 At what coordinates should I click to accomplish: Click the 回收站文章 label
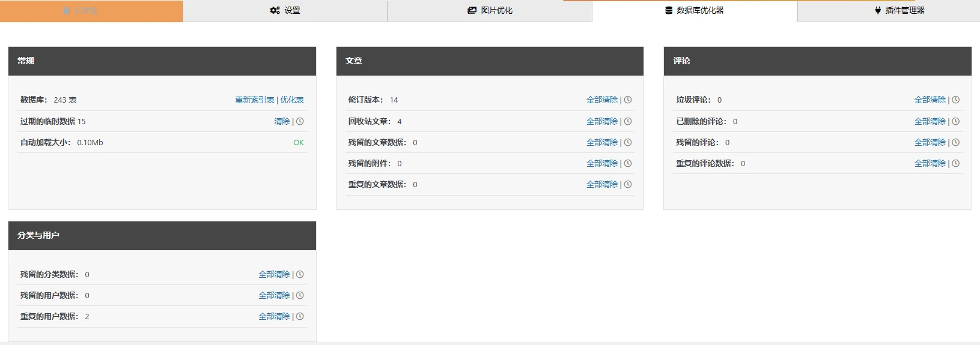(x=370, y=121)
